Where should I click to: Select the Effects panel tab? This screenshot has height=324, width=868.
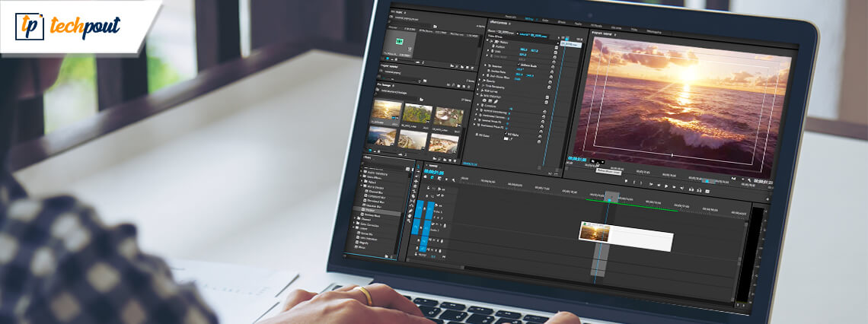(367, 157)
